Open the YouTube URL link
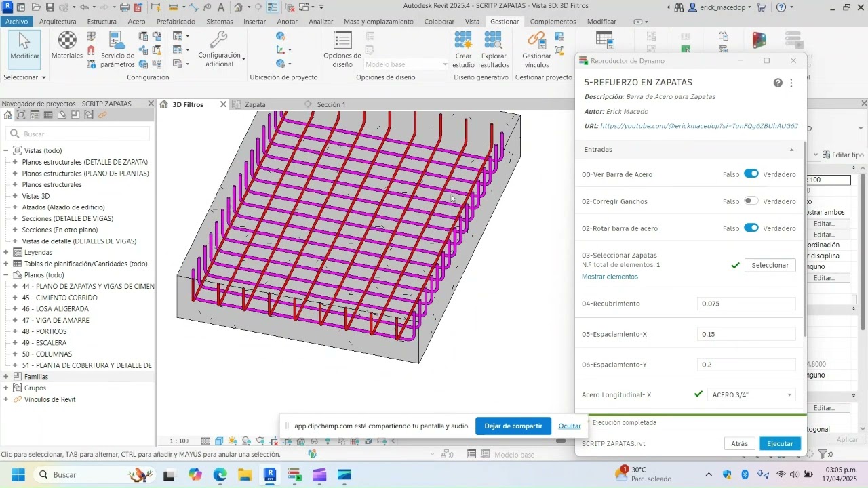 tap(698, 126)
